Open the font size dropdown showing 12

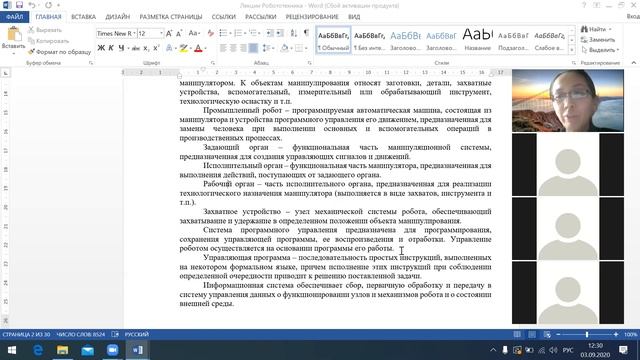[x=161, y=33]
